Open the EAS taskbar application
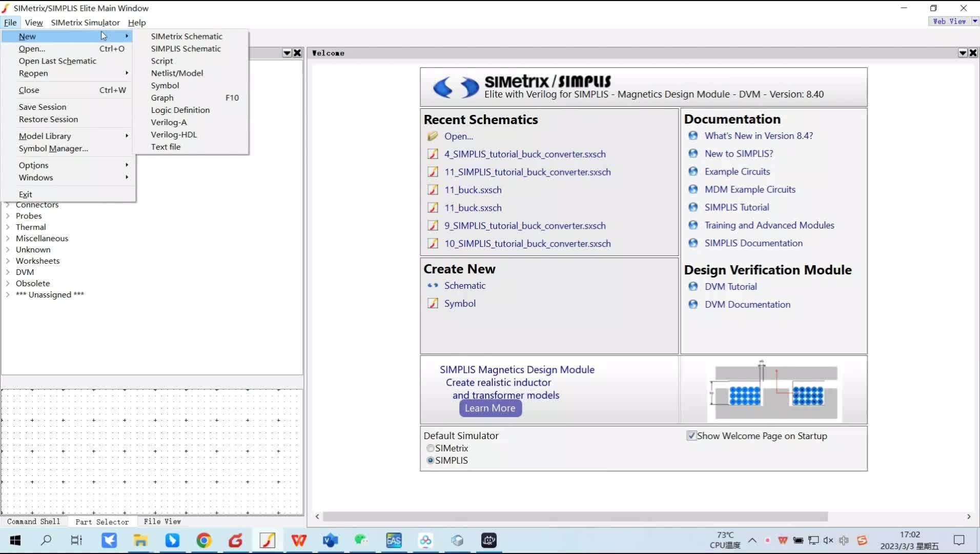Viewport: 980px width, 554px height. click(x=394, y=540)
